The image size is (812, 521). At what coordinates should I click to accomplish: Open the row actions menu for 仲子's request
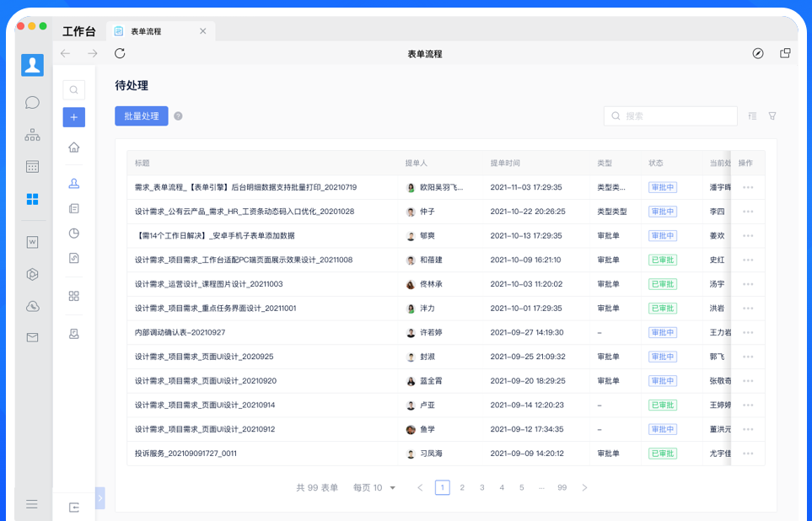[x=748, y=212]
